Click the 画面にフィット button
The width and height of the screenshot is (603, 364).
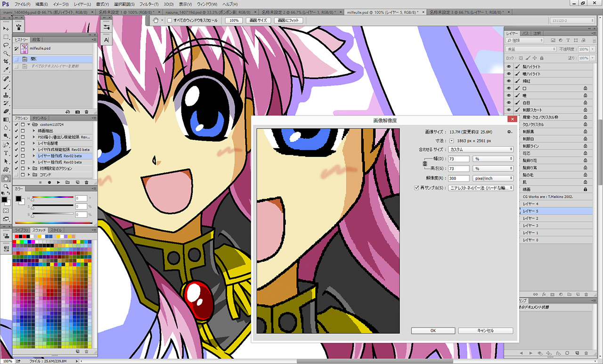[x=288, y=21]
